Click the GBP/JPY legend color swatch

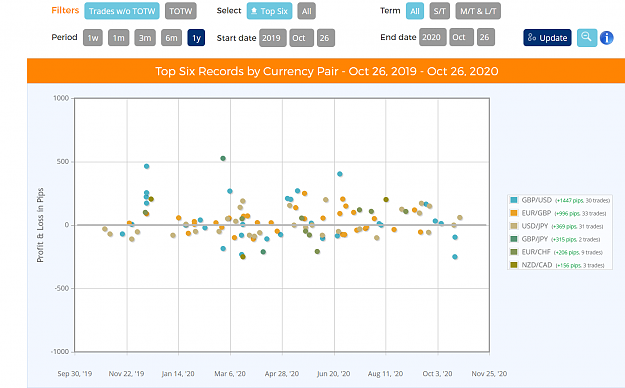(x=514, y=239)
